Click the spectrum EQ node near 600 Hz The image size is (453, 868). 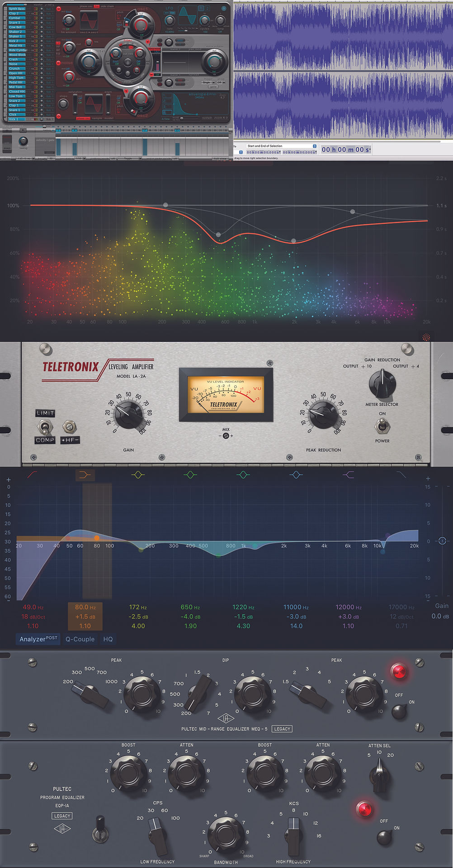[x=218, y=235]
